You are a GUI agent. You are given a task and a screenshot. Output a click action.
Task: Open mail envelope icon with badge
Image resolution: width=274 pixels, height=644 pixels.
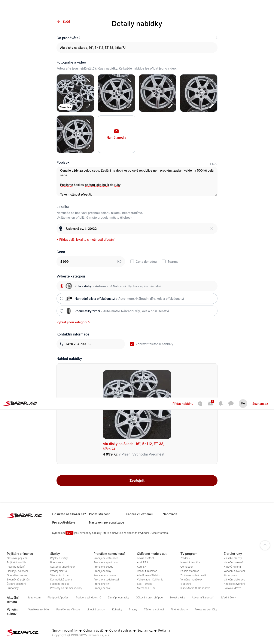[x=211, y=403]
